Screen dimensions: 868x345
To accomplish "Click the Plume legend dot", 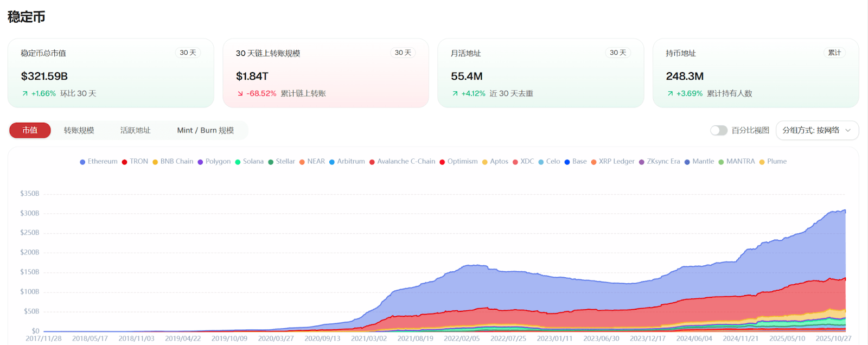I will pos(762,162).
